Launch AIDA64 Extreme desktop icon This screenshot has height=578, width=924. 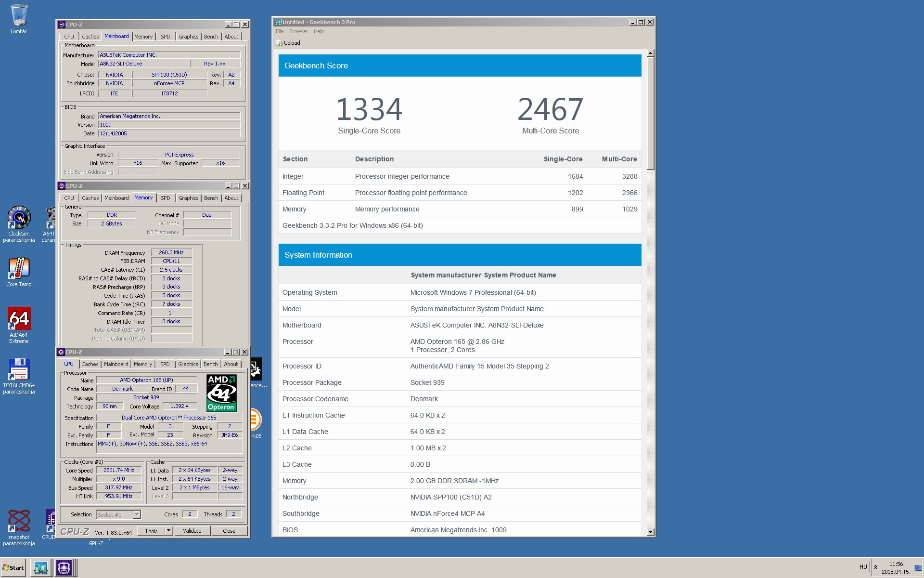click(19, 319)
